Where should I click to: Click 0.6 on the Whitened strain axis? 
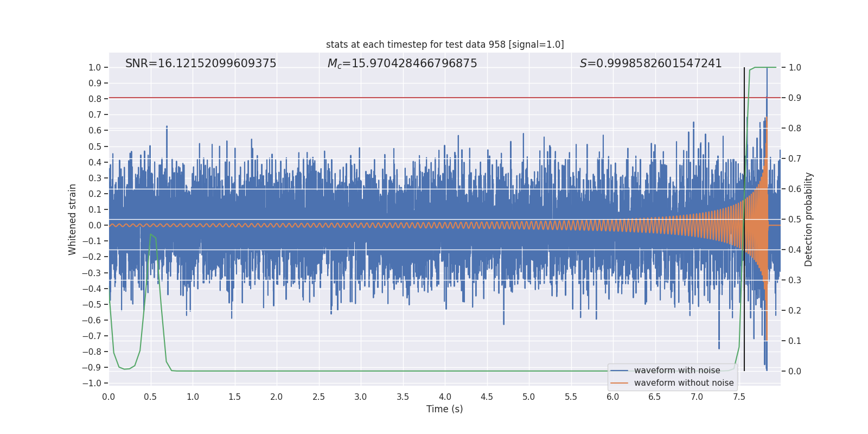(x=95, y=131)
